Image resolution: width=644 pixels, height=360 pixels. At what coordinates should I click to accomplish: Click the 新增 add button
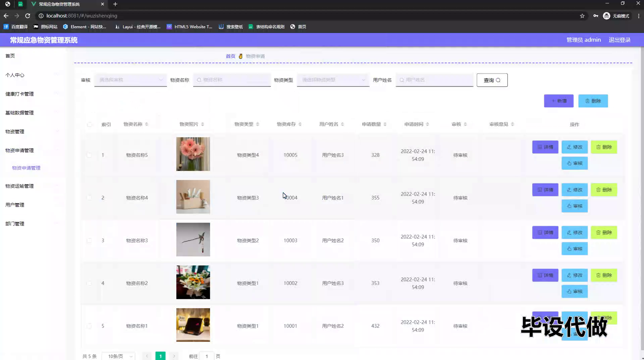click(559, 101)
